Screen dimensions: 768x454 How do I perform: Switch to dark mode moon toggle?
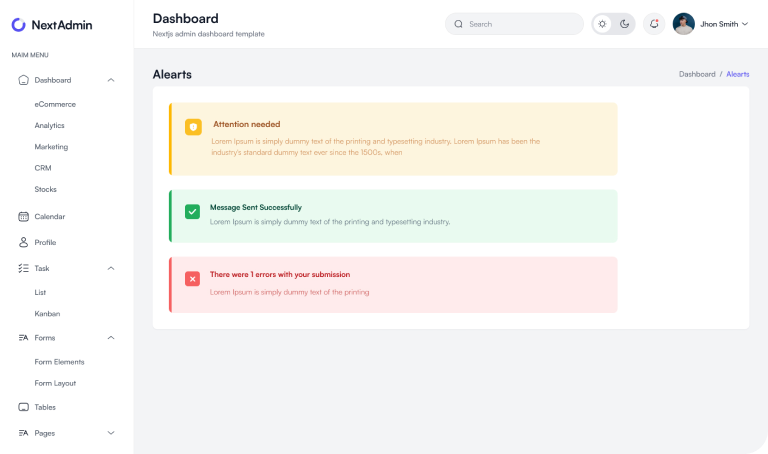click(x=624, y=24)
